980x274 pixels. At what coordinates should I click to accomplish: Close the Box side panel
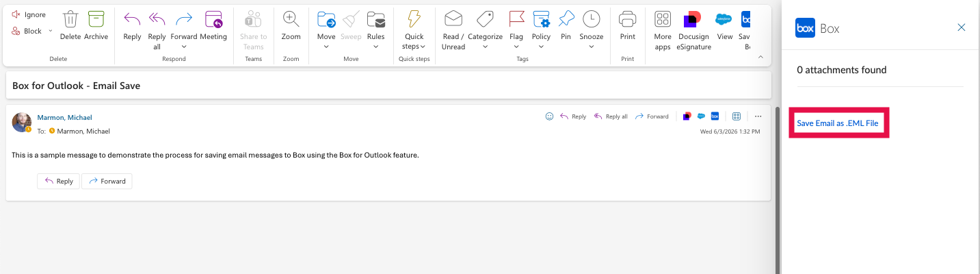[x=962, y=27]
